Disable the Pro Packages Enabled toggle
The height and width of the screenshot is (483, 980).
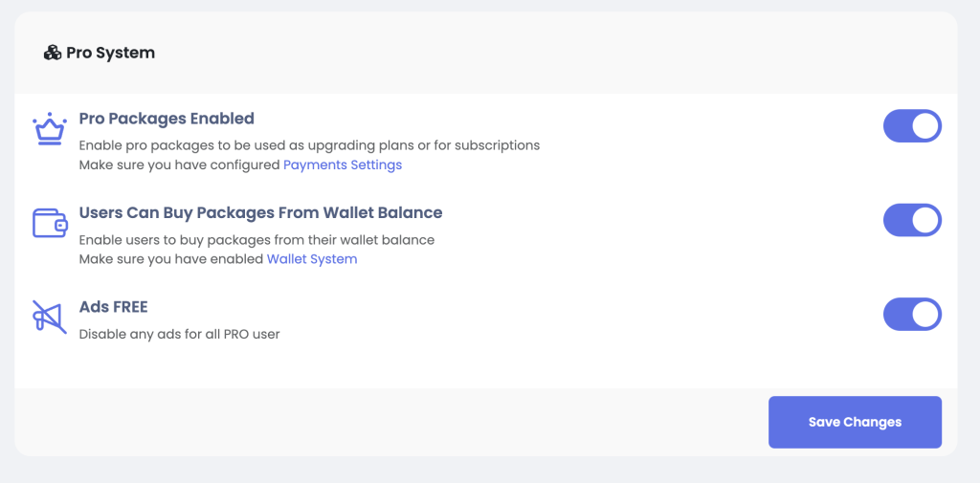[912, 126]
